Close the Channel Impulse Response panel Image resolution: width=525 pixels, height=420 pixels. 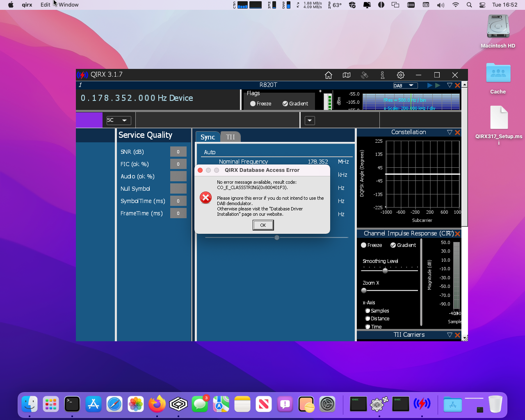click(x=457, y=234)
